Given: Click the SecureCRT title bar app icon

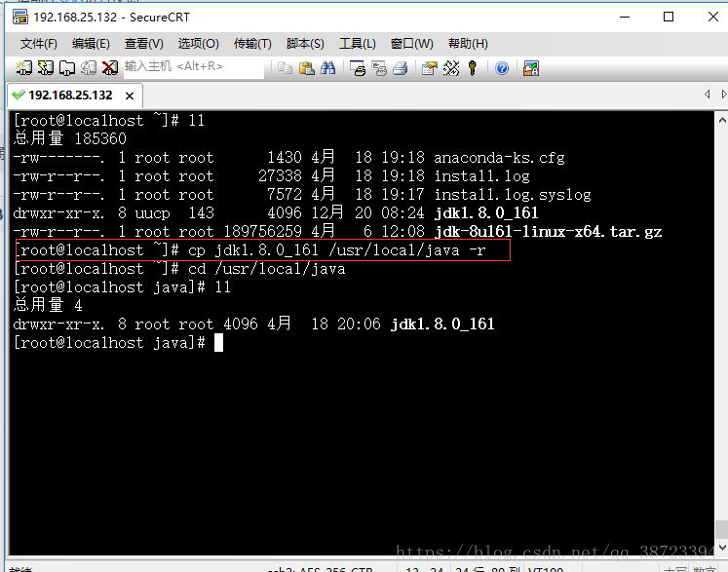Looking at the screenshot, I should pyautogui.click(x=20, y=18).
